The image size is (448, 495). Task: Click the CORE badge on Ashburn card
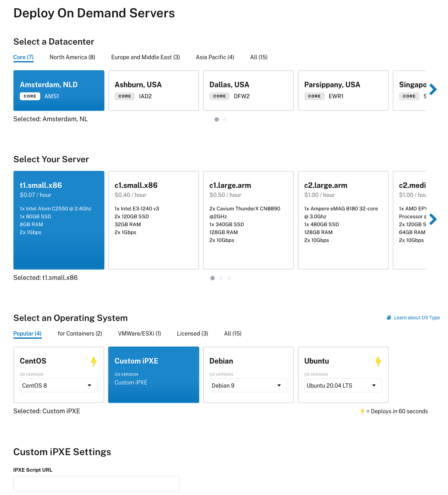(x=125, y=96)
